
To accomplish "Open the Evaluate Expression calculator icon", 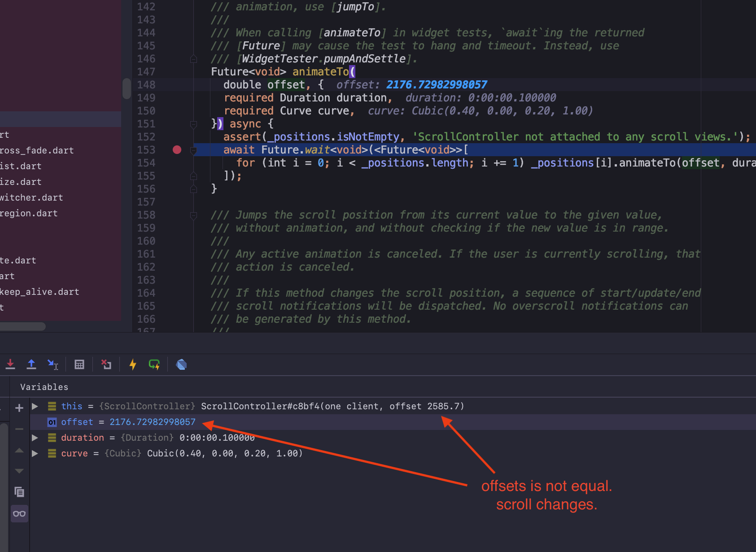I will pyautogui.click(x=79, y=364).
